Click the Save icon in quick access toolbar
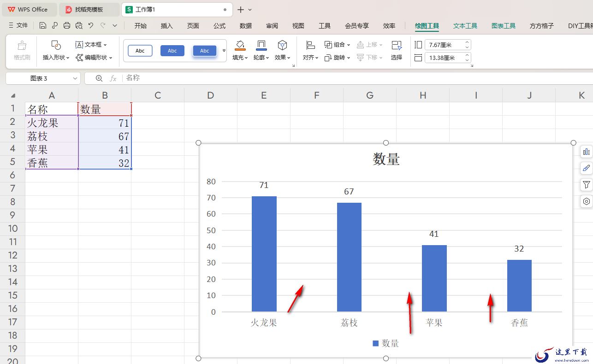This screenshot has height=364, width=593. (x=43, y=26)
